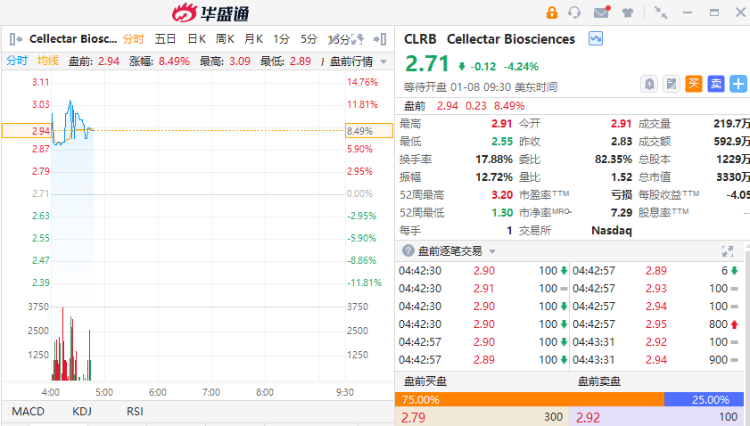Viewport: 750px width, 426px height.
Task: Click the 52周最高 value 3.20
Action: pyautogui.click(x=502, y=195)
